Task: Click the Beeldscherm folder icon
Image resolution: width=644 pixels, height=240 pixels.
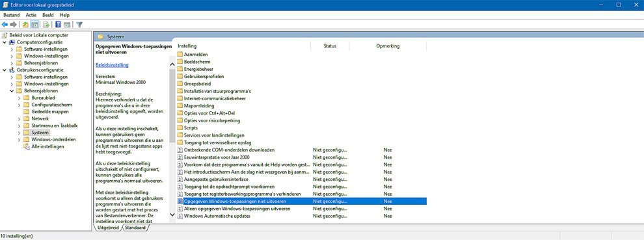Action: tap(180, 62)
